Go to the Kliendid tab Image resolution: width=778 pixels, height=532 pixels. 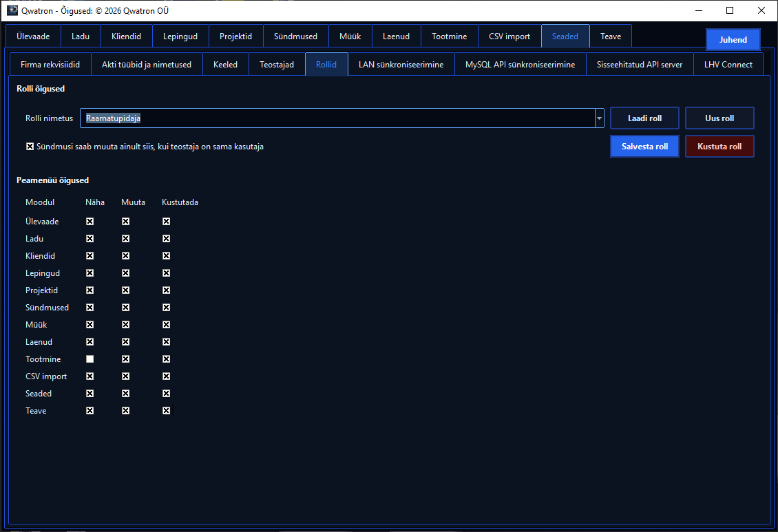(126, 36)
